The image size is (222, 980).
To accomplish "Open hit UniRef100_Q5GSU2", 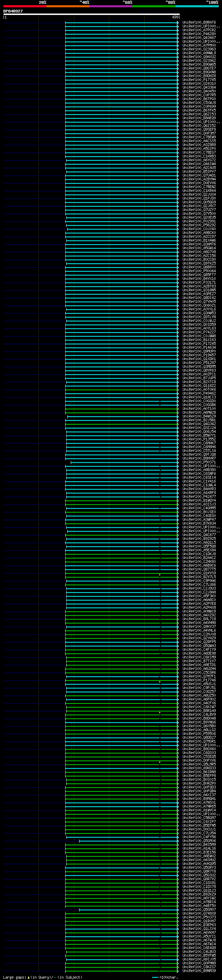I will click(x=199, y=875).
